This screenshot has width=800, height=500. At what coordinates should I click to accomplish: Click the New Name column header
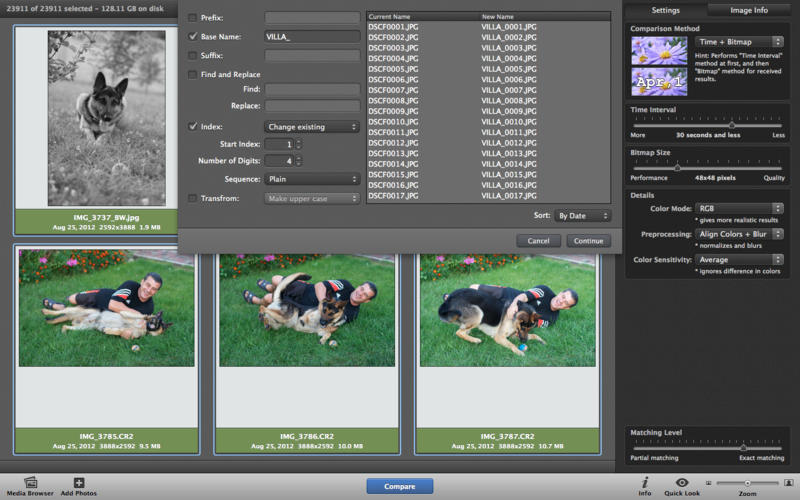click(x=497, y=17)
